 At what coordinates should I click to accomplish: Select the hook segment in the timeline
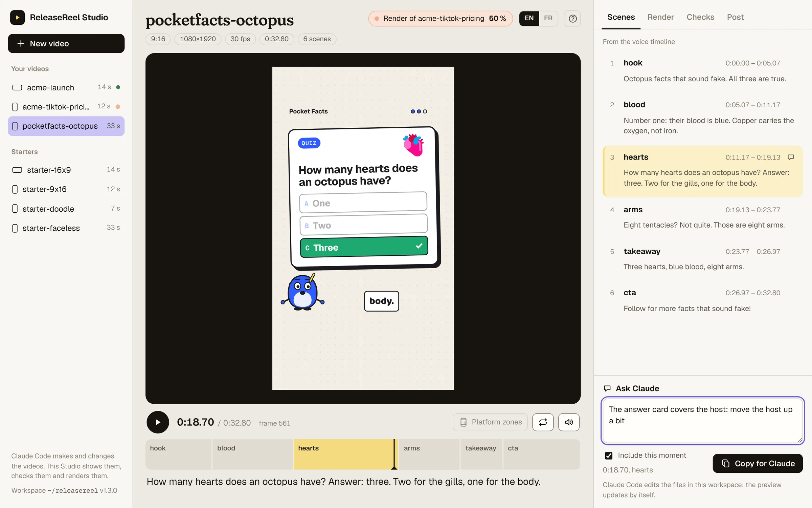pyautogui.click(x=178, y=454)
